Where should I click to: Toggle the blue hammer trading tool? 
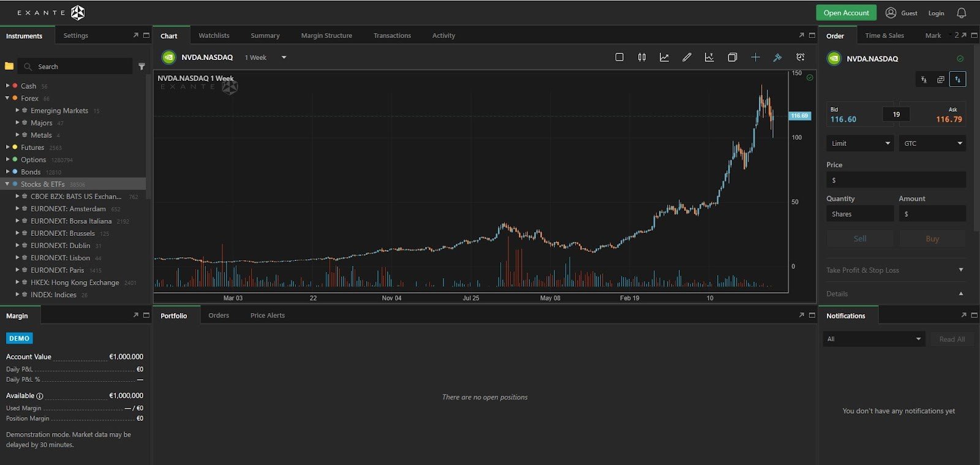pyautogui.click(x=777, y=57)
